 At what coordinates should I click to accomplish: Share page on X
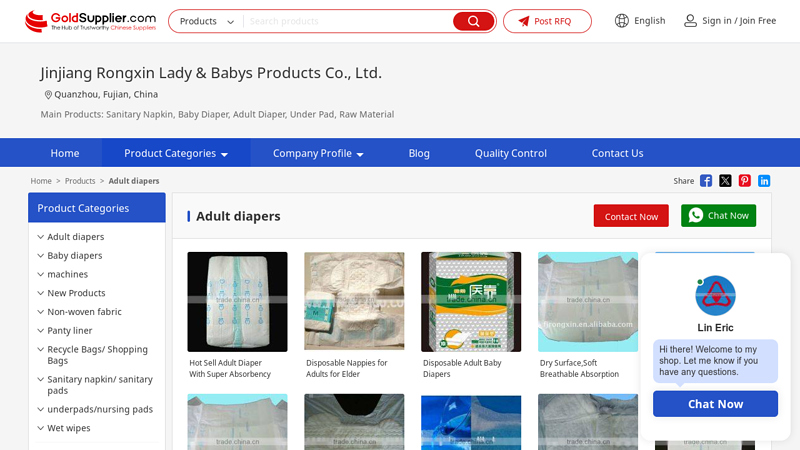click(725, 181)
